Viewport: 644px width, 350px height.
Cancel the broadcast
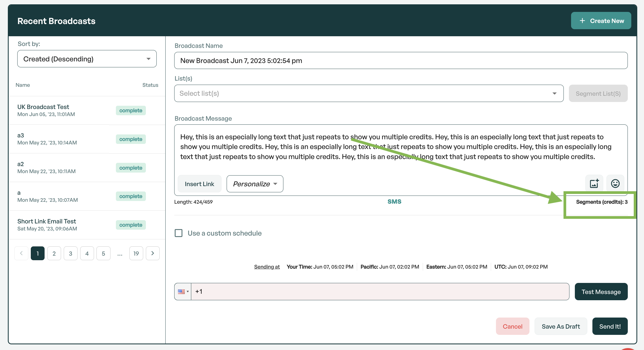[x=512, y=326]
